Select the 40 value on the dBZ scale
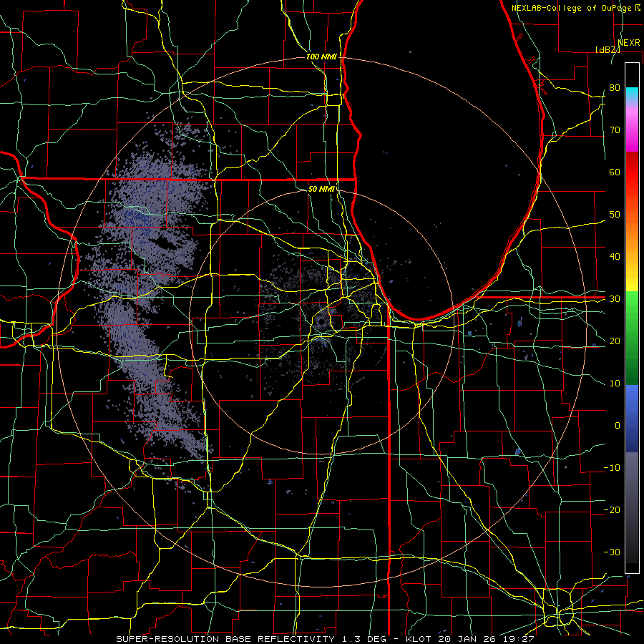This screenshot has height=644, width=644. [615, 257]
